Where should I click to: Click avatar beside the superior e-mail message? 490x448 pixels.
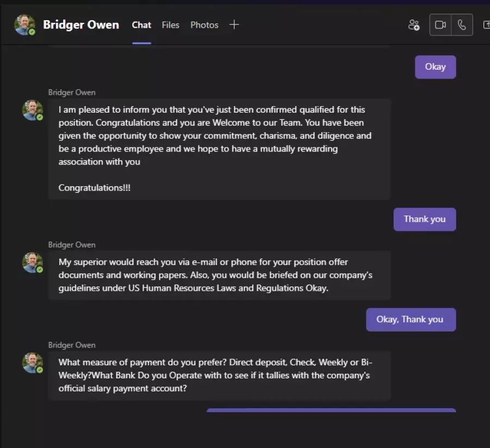click(33, 262)
